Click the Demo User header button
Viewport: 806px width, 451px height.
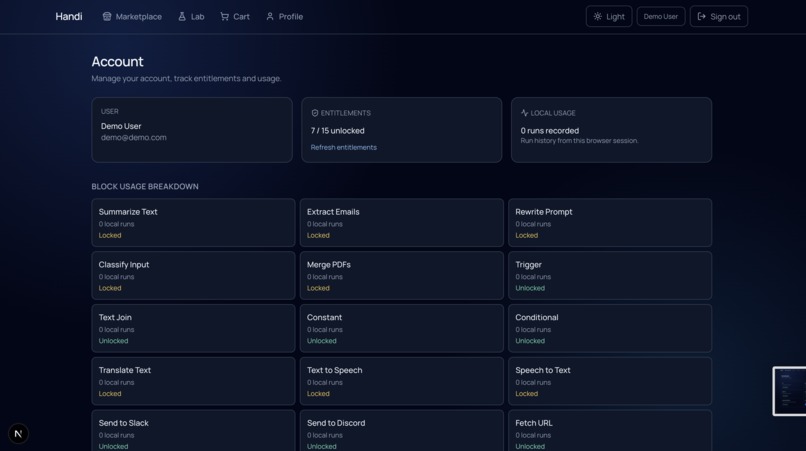point(661,16)
